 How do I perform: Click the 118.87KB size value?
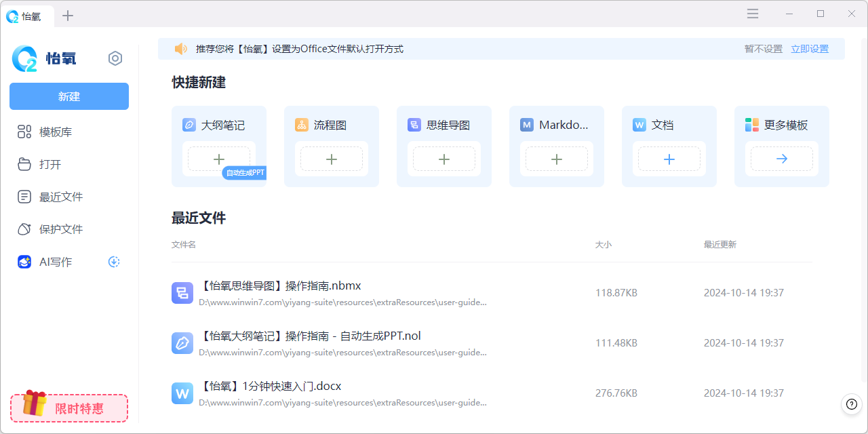(616, 293)
